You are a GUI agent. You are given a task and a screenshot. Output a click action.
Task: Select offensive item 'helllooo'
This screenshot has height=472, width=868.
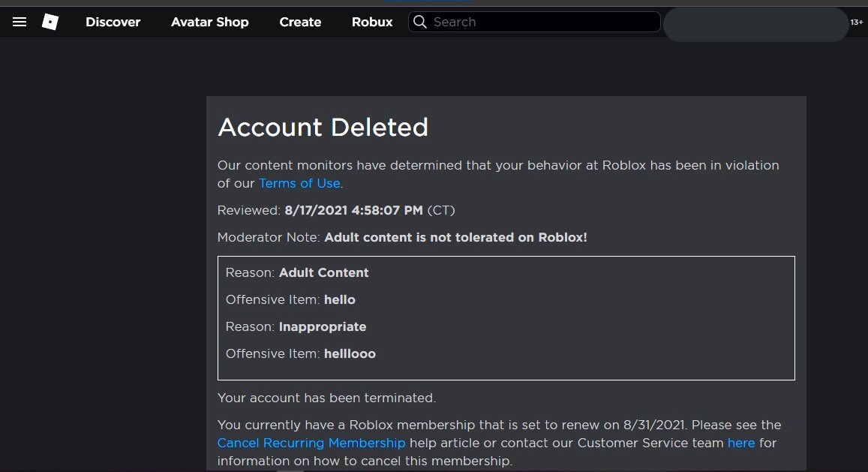[x=350, y=354]
